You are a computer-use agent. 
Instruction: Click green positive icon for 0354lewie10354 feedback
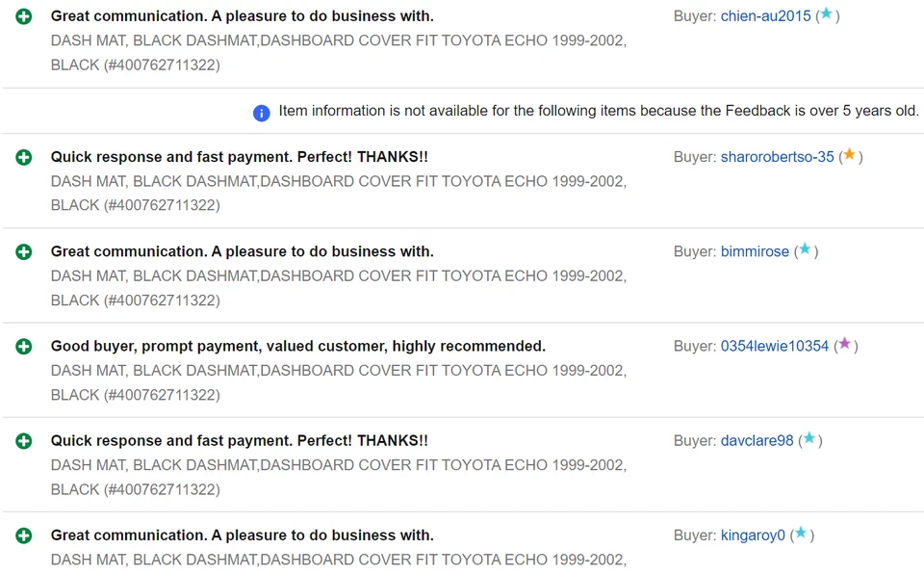coord(24,347)
